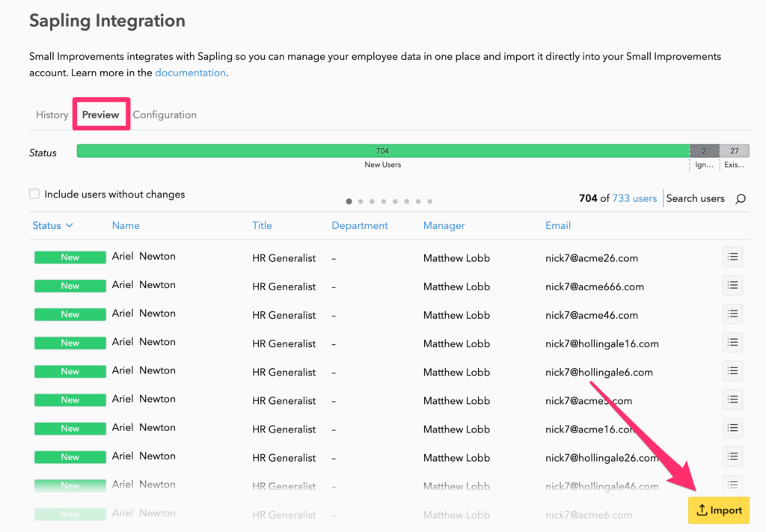Open the documentation link
Screen dimensions: 766x532
(x=190, y=73)
